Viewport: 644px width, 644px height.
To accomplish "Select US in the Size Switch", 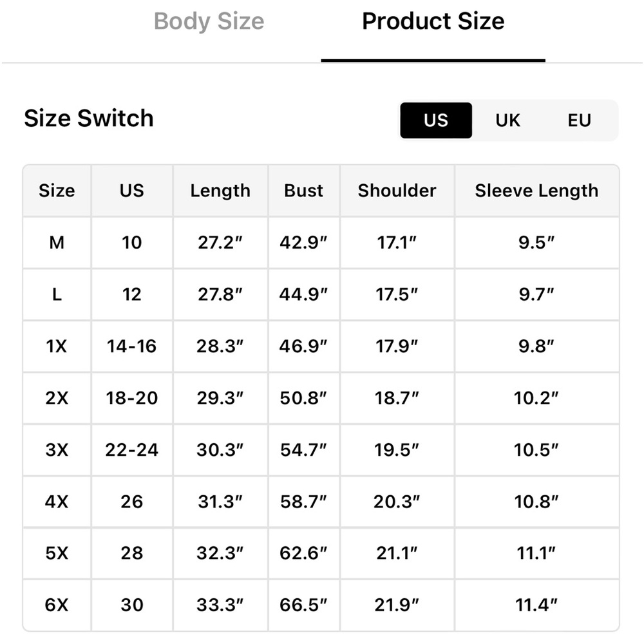I will (x=436, y=120).
